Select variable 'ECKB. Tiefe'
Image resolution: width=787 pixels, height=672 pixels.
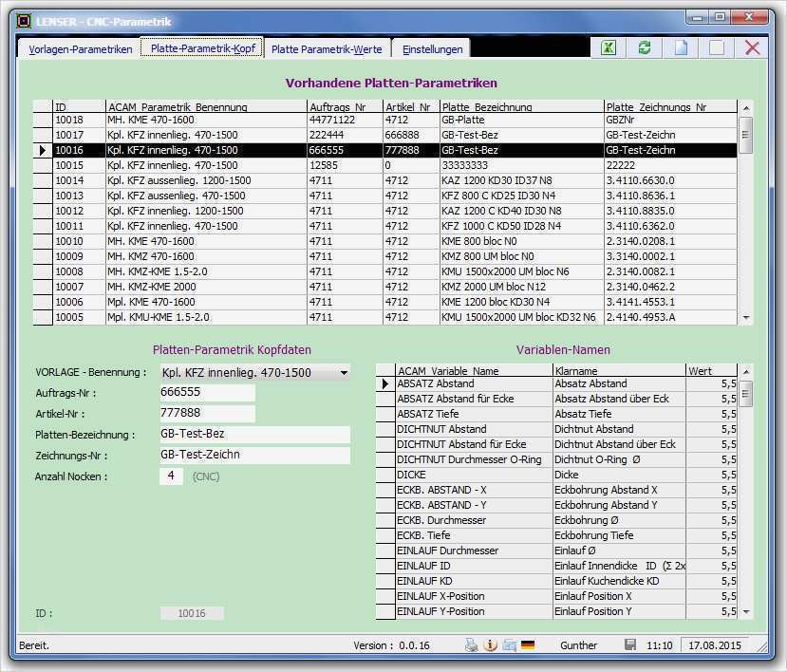coord(475,535)
